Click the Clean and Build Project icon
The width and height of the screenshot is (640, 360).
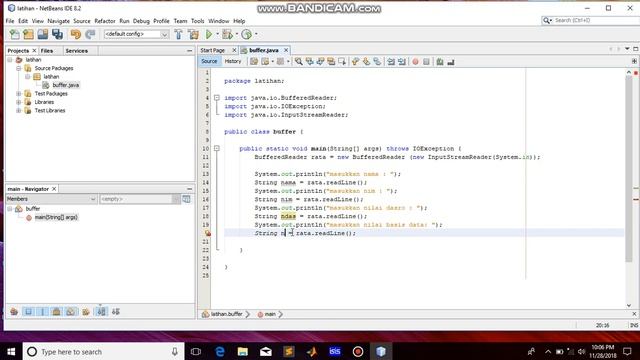[193, 34]
